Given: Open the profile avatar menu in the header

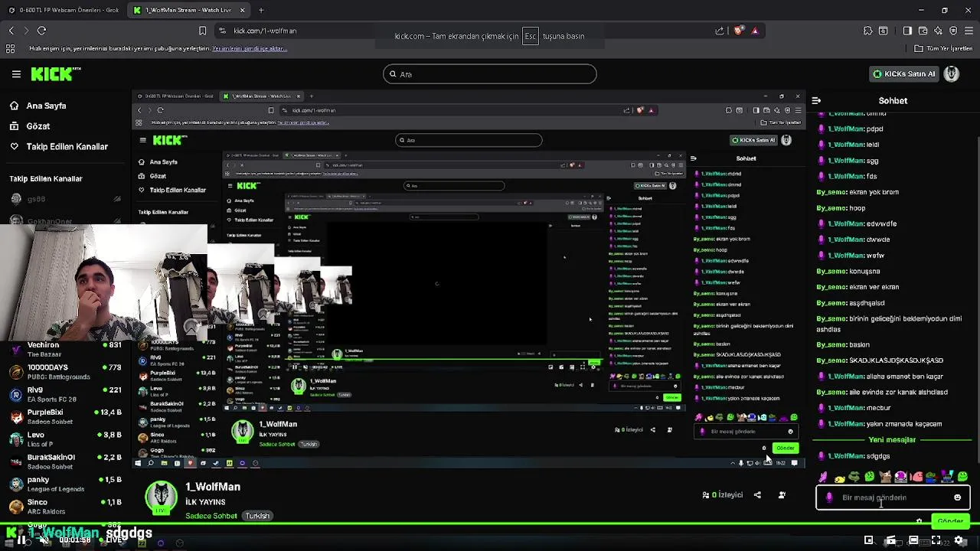Looking at the screenshot, I should (952, 74).
